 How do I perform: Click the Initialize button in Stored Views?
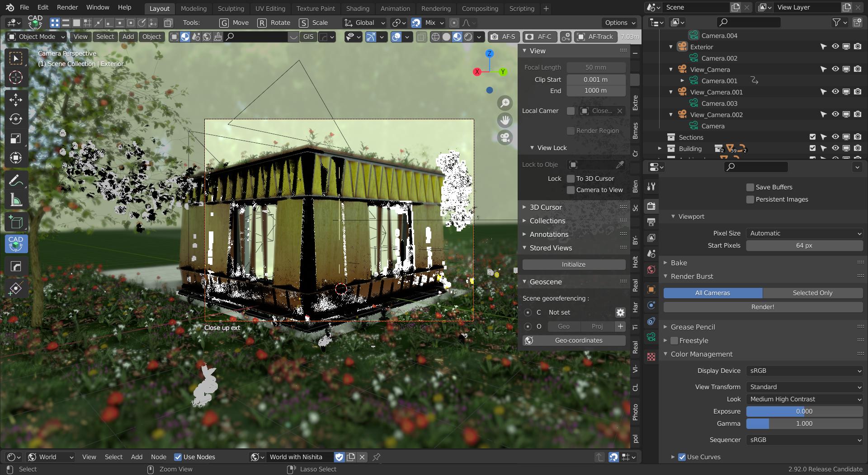(574, 264)
